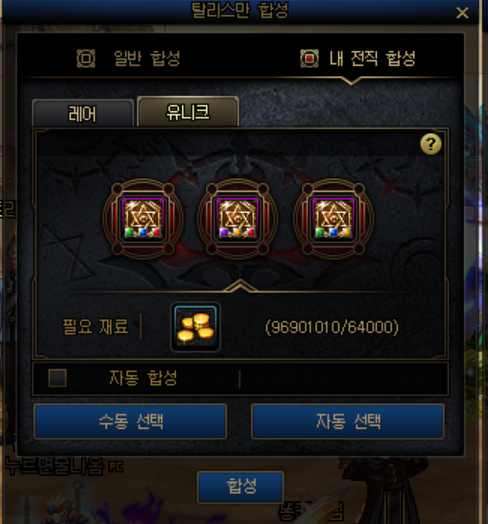Click the third talisman slot with green-blue-orange gems
The height and width of the screenshot is (524, 488).
[333, 218]
